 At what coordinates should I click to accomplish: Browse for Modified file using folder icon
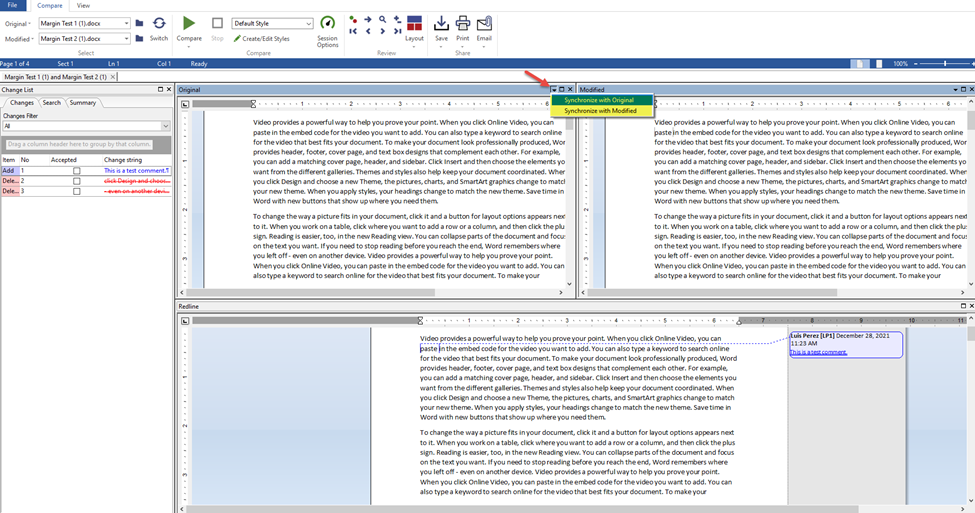click(x=139, y=39)
